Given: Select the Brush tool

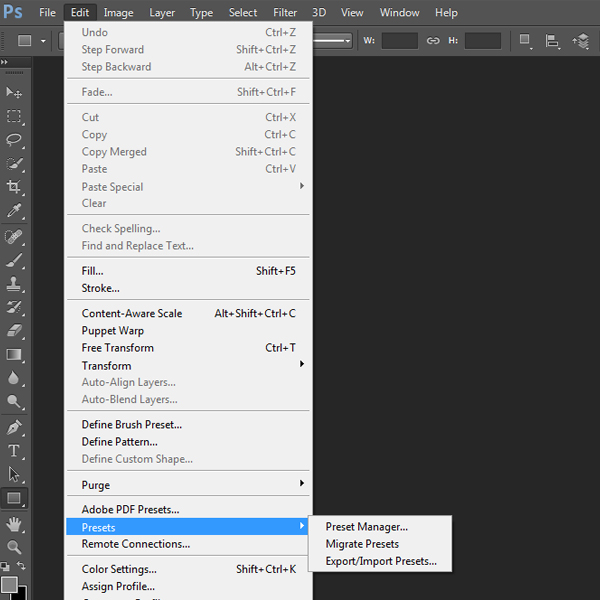Looking at the screenshot, I should [14, 261].
